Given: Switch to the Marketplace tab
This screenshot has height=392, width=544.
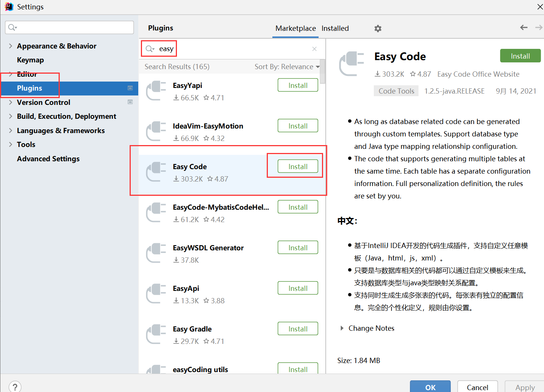Looking at the screenshot, I should point(296,28).
